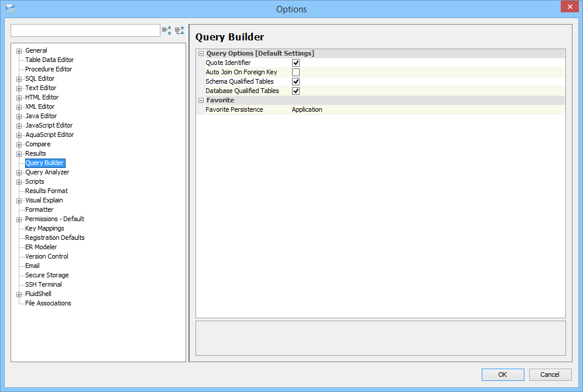Open Formatter settings
The width and height of the screenshot is (583, 392).
pyautogui.click(x=39, y=209)
